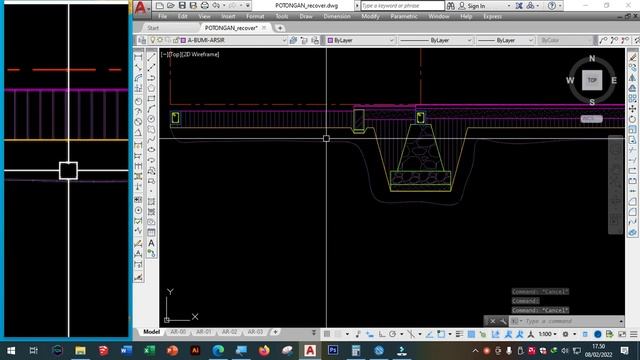Image resolution: width=640 pixels, height=360 pixels.
Task: Click the ByLayer color swatch square
Action: coord(330,40)
